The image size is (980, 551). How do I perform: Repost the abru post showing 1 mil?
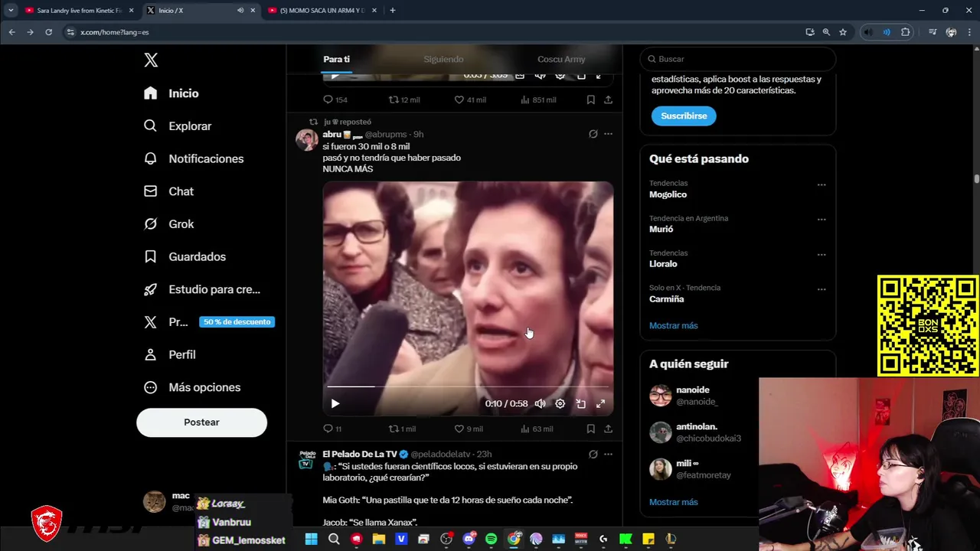[x=402, y=429]
